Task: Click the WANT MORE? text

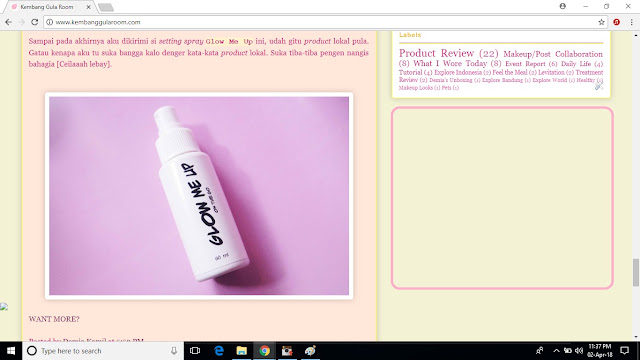Action: (54, 319)
